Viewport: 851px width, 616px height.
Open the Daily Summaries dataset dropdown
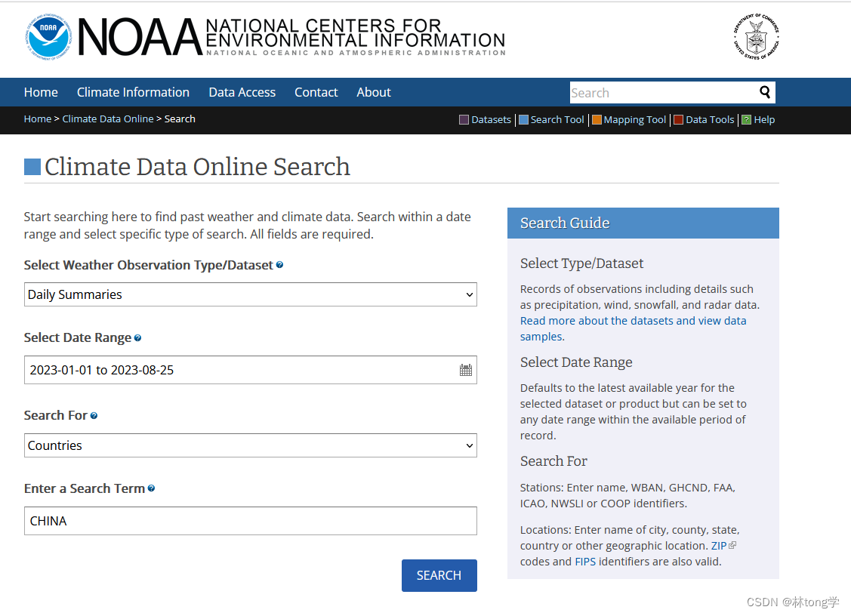(x=251, y=294)
